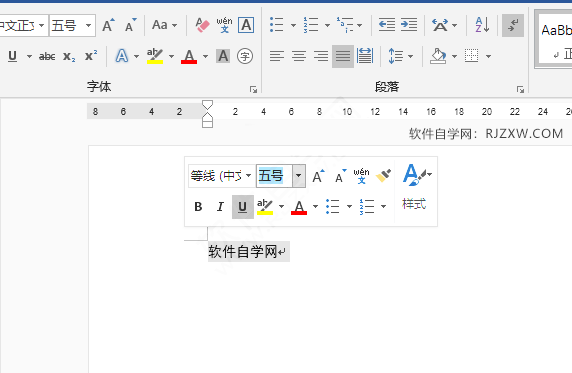Open styles in mini toolbar
572x373 pixels.
point(416,188)
